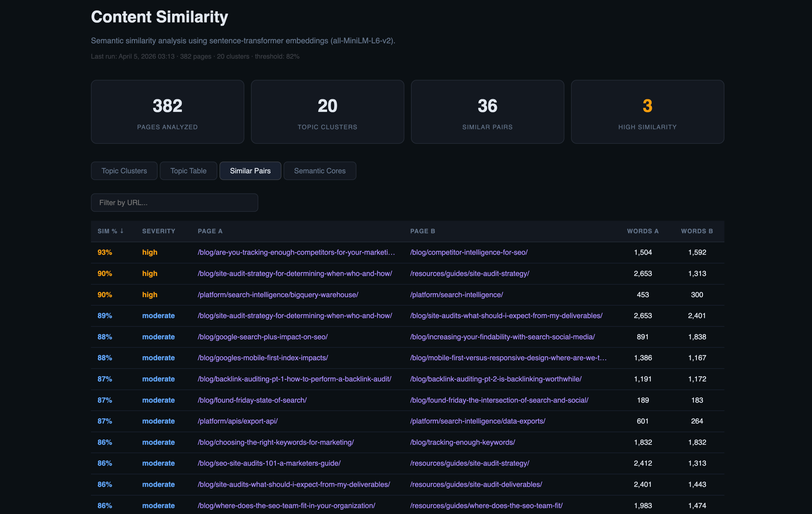Viewport: 812px width, 514px height.
Task: Sort by the WORDS A column header
Action: coord(643,231)
